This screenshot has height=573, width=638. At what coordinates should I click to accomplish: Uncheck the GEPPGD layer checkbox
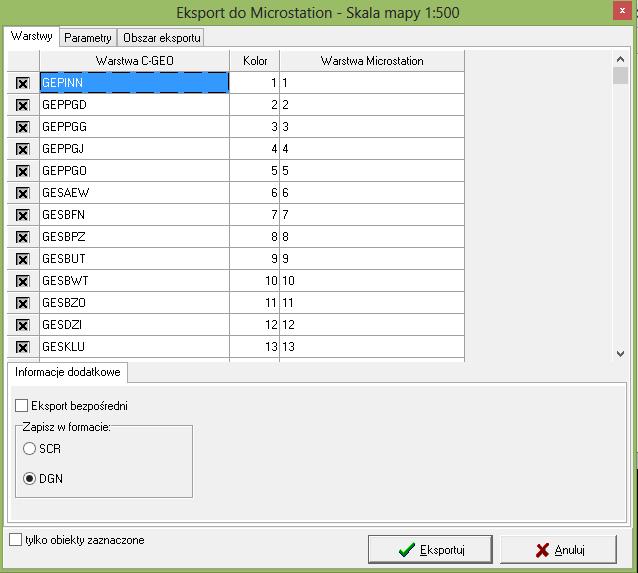[x=22, y=105]
